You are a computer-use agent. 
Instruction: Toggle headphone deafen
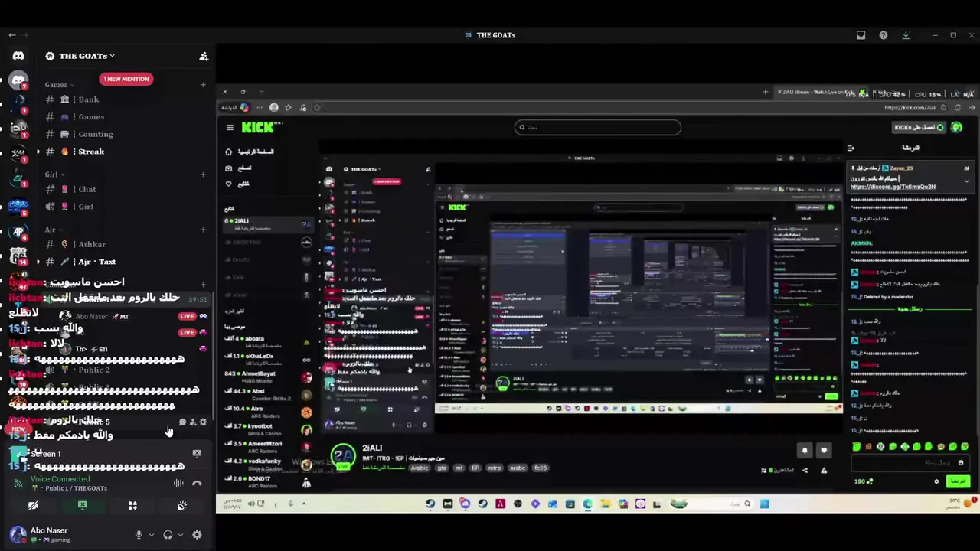point(168,535)
